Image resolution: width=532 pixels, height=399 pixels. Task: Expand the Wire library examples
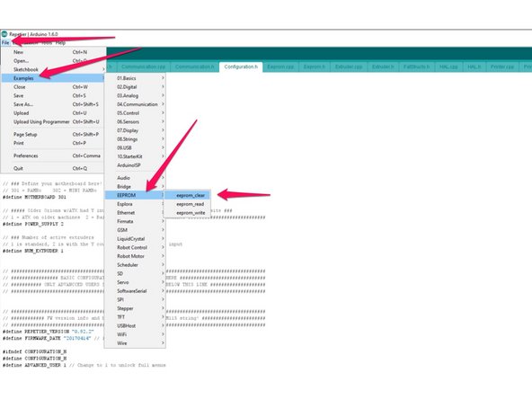coord(135,343)
